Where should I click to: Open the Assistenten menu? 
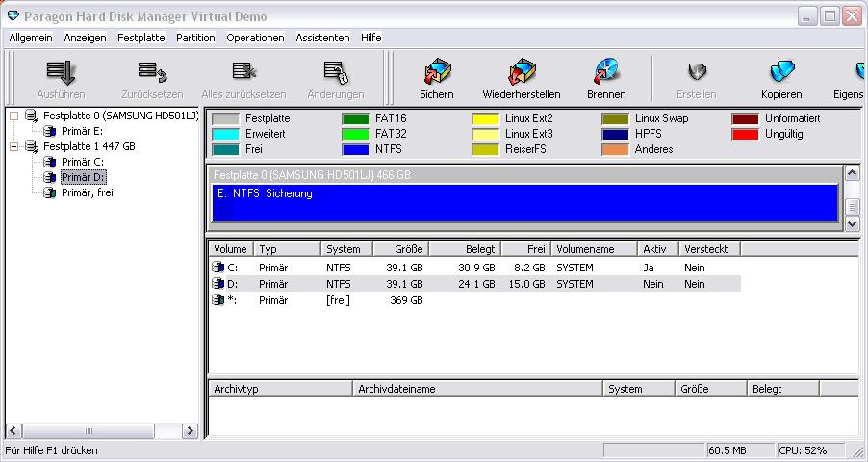point(322,38)
